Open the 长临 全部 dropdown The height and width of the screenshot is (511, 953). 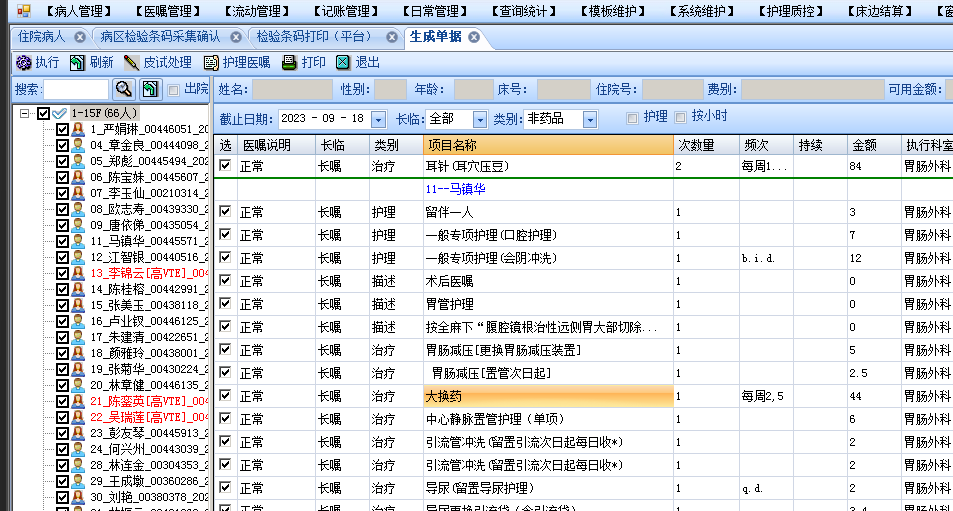(480, 120)
